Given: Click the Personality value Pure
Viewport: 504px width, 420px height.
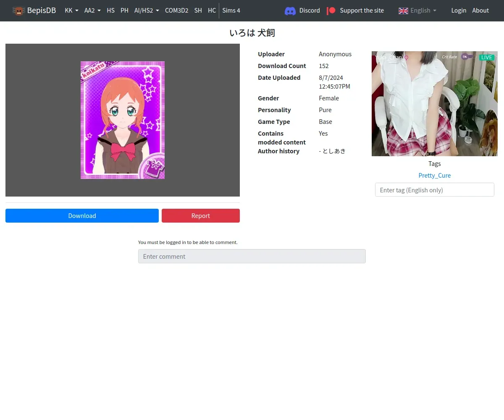Looking at the screenshot, I should click(325, 110).
